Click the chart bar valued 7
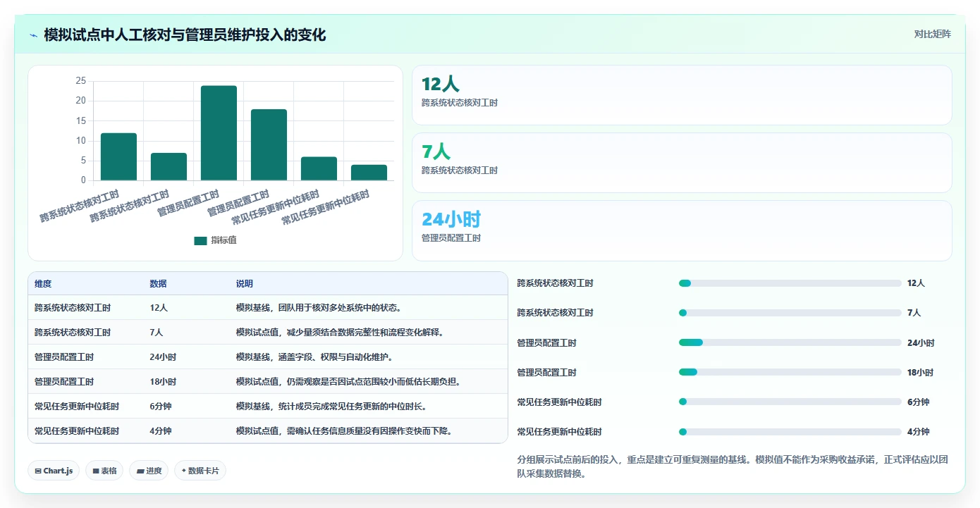This screenshot has height=508, width=980. (x=169, y=166)
